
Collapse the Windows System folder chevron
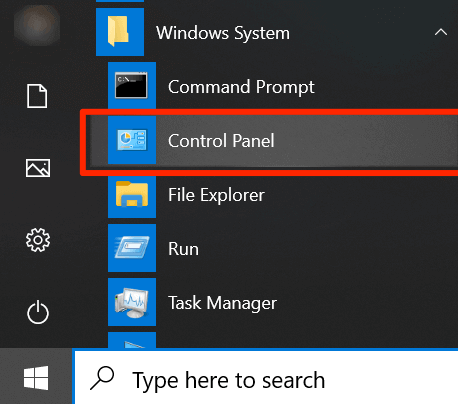pyautogui.click(x=441, y=32)
